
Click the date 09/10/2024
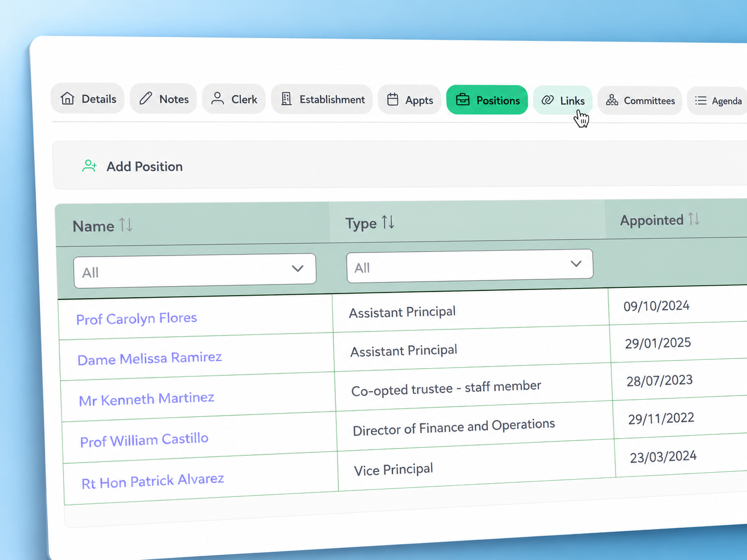[x=656, y=306]
